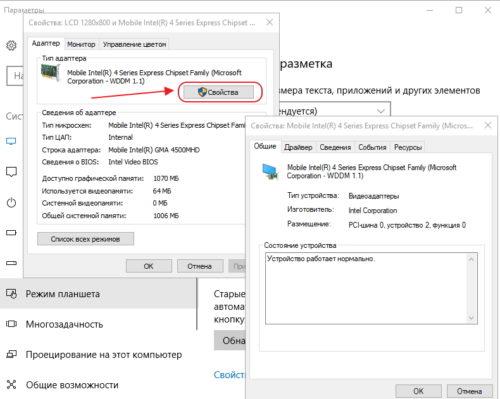The image size is (500, 399).
Task: Open the Сведения tab
Action: (x=335, y=147)
